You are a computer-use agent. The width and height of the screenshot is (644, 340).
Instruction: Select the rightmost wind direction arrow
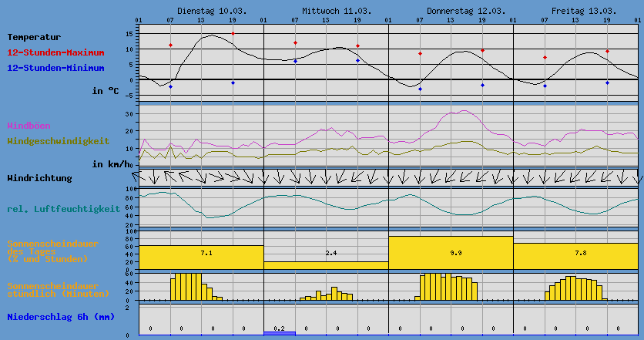tap(639, 177)
